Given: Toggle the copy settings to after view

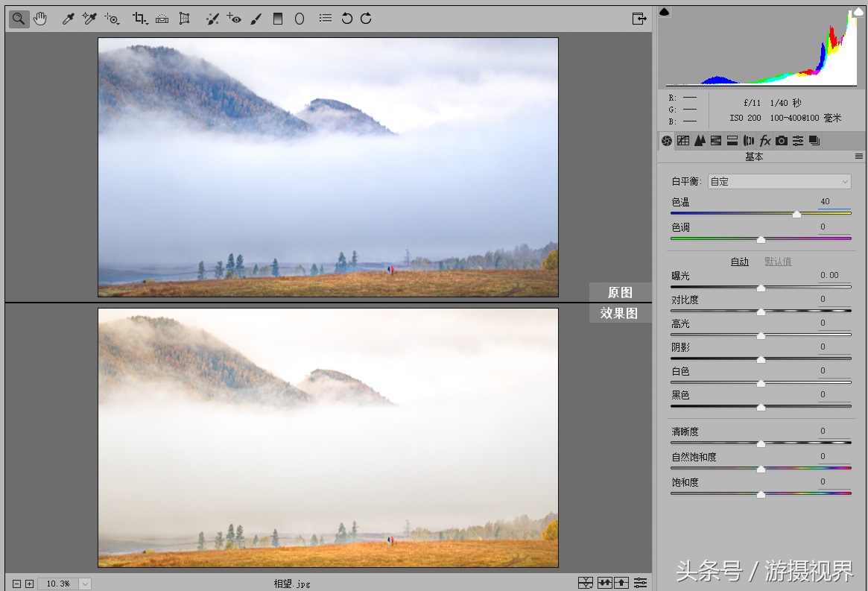Looking at the screenshot, I should coord(624,582).
